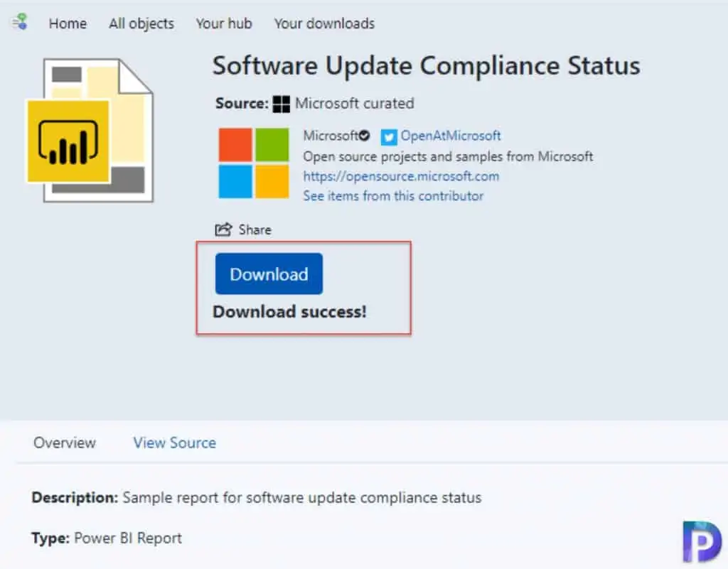Viewport: 728px width, 569px height.
Task: Switch to the Overview tab
Action: [x=65, y=443]
